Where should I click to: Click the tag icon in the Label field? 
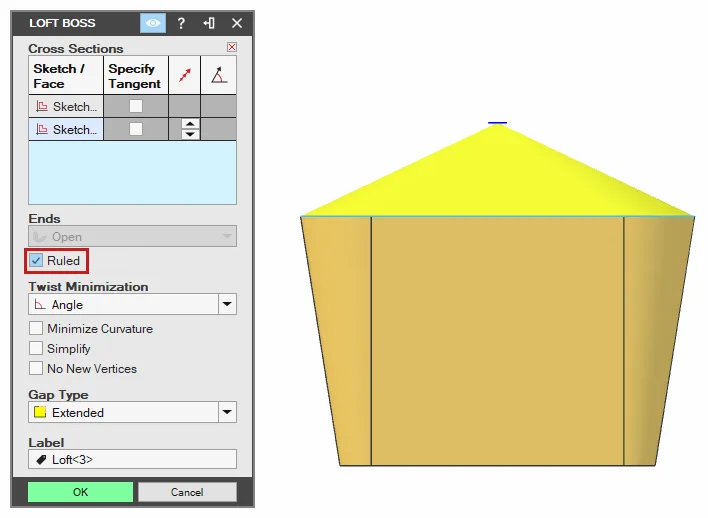(x=41, y=460)
